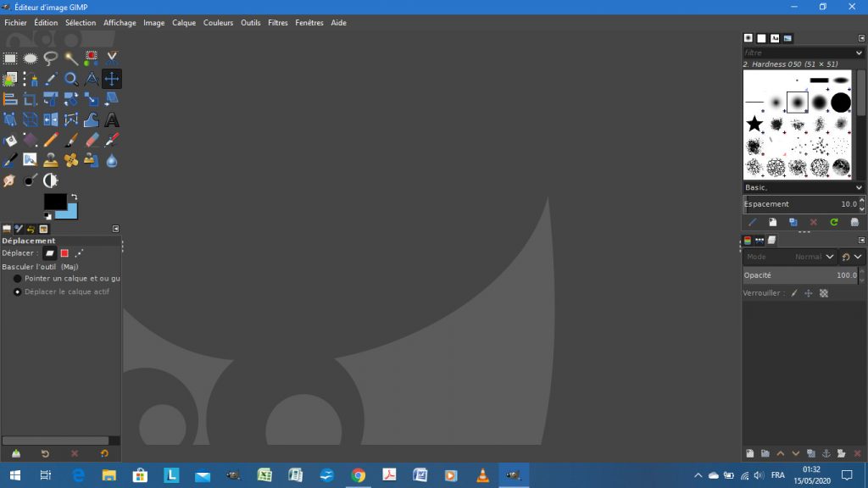Click the black foreground color swatch
The width and height of the screenshot is (868, 488).
(x=53, y=203)
